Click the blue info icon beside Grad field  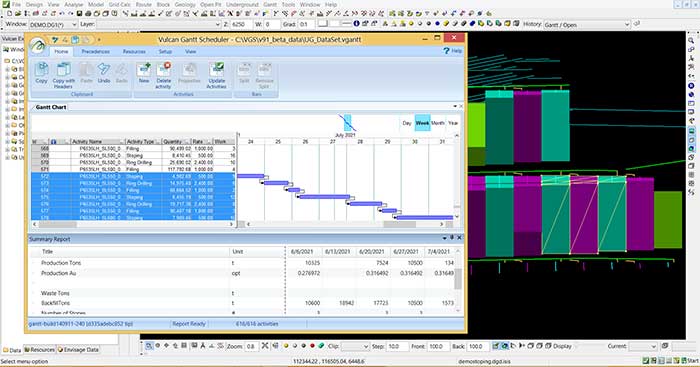(x=356, y=24)
